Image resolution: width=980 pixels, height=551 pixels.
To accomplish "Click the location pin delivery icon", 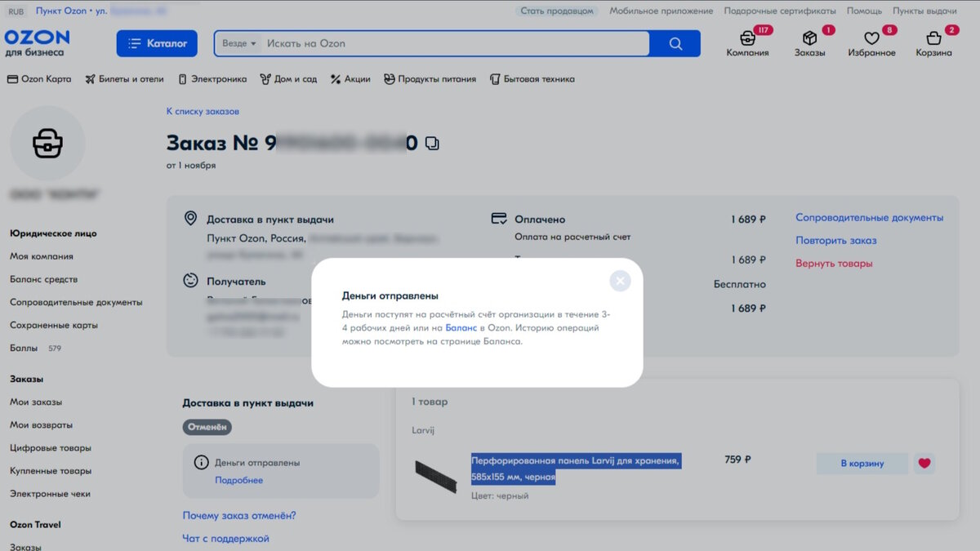I will tap(190, 219).
